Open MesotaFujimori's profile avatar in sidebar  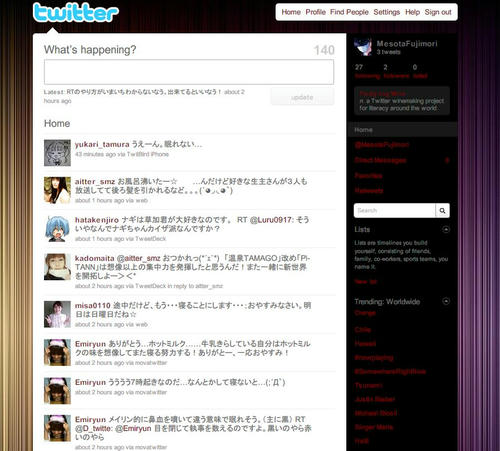coord(363,47)
